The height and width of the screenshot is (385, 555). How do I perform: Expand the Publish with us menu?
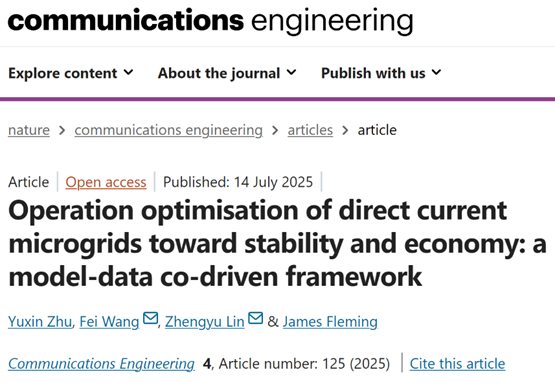pos(381,73)
